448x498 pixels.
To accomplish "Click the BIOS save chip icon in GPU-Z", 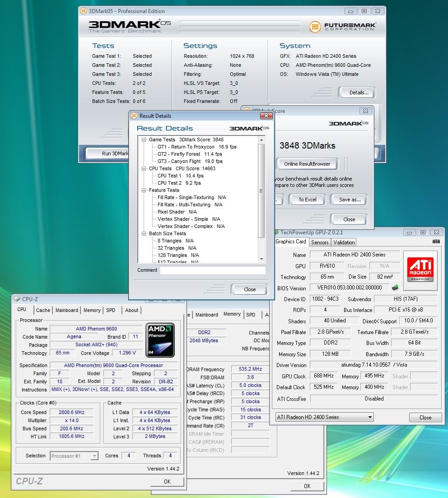I will (x=395, y=288).
